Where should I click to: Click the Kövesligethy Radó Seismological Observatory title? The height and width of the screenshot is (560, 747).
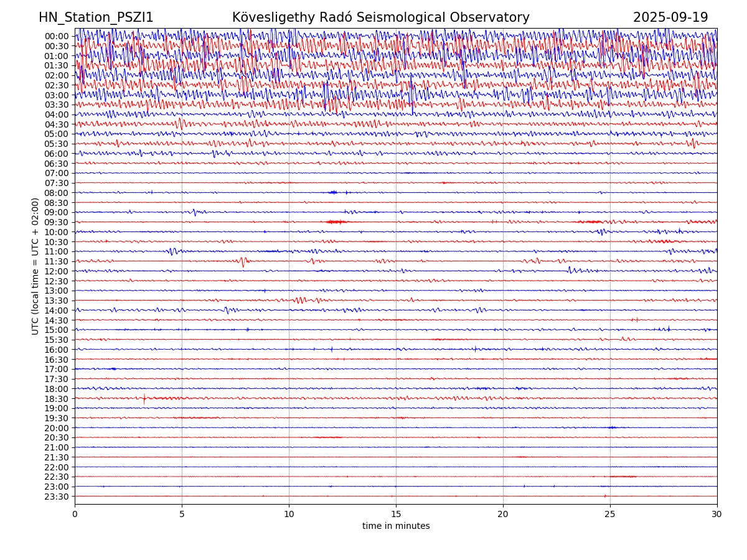pyautogui.click(x=380, y=18)
